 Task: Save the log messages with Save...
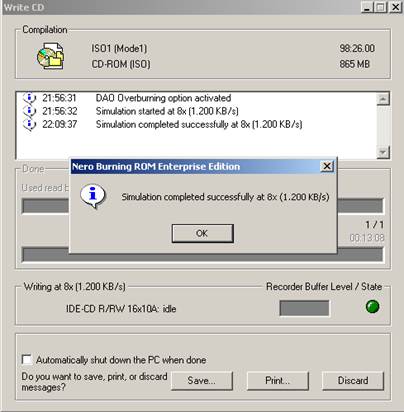(202, 381)
